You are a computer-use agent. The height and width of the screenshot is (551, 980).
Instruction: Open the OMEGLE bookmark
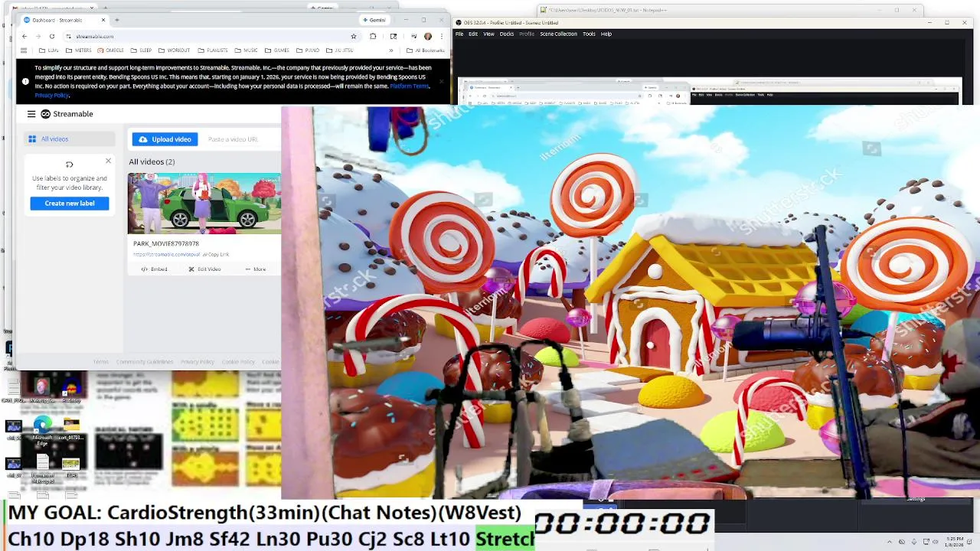pos(110,51)
